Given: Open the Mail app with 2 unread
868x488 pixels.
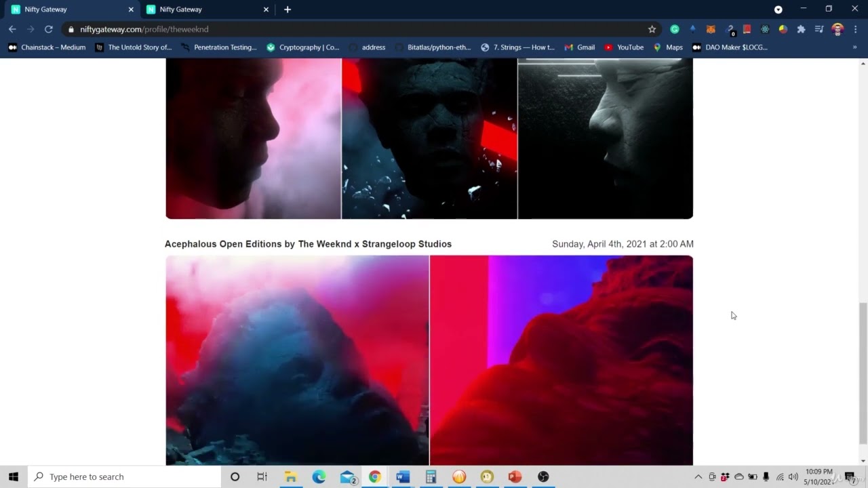Looking at the screenshot, I should [348, 477].
